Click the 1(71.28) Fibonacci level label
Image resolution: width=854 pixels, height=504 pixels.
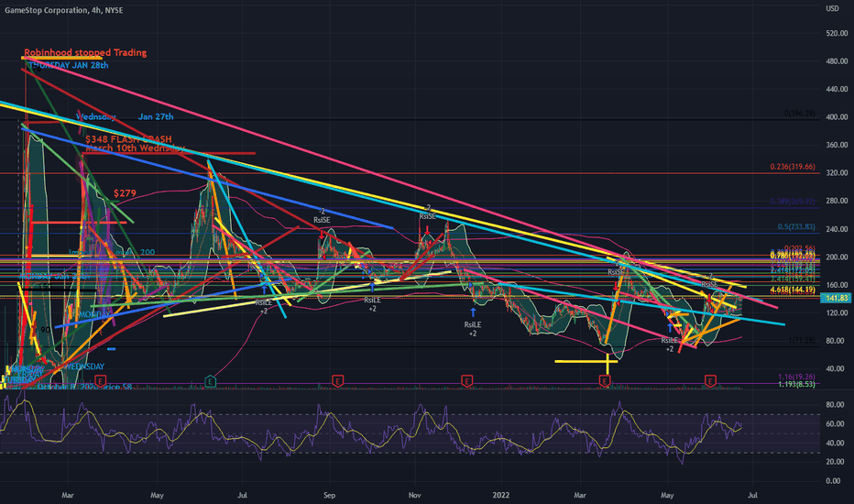(802, 340)
